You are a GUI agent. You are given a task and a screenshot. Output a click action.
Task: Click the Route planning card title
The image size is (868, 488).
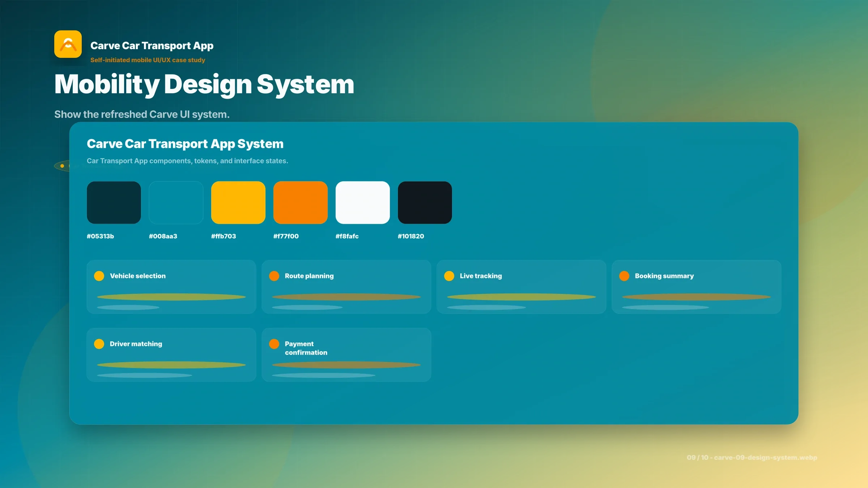309,276
